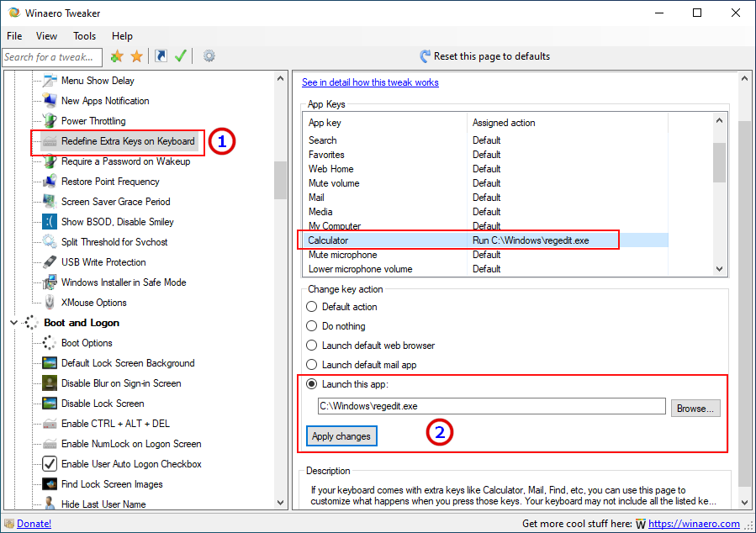Select the Do nothing radio button
Viewport: 756px width, 533px height.
pos(312,326)
